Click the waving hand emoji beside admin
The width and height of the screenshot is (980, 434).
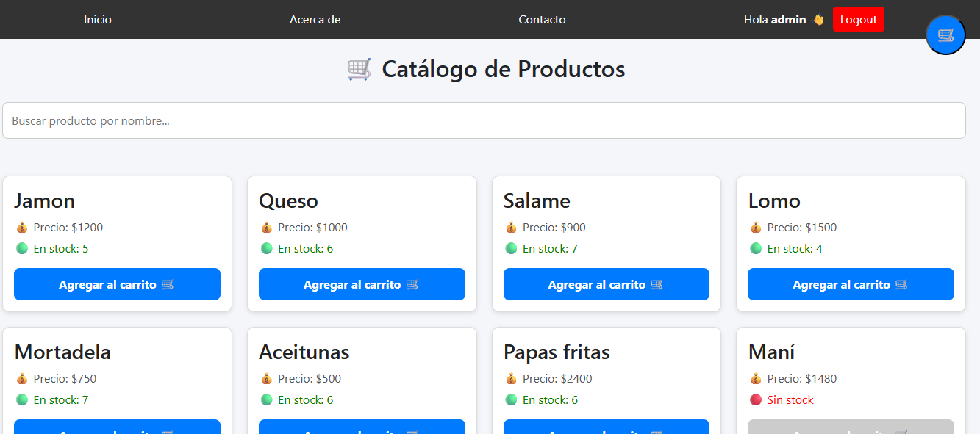[818, 19]
